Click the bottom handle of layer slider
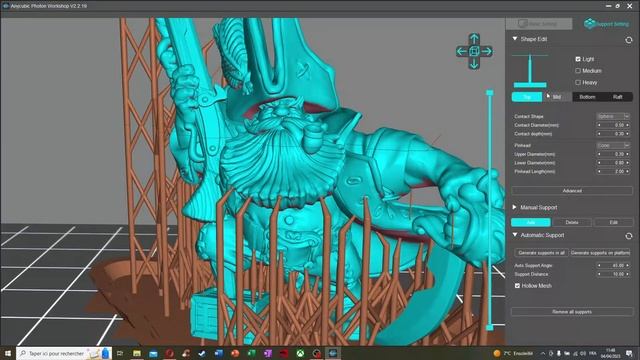This screenshot has height=360, width=640. (490, 327)
